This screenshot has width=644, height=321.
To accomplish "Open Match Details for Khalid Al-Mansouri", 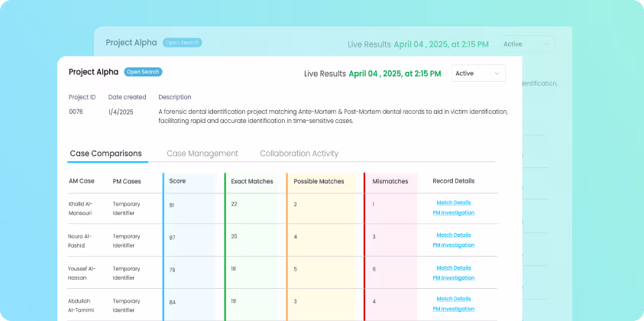I will click(x=454, y=203).
